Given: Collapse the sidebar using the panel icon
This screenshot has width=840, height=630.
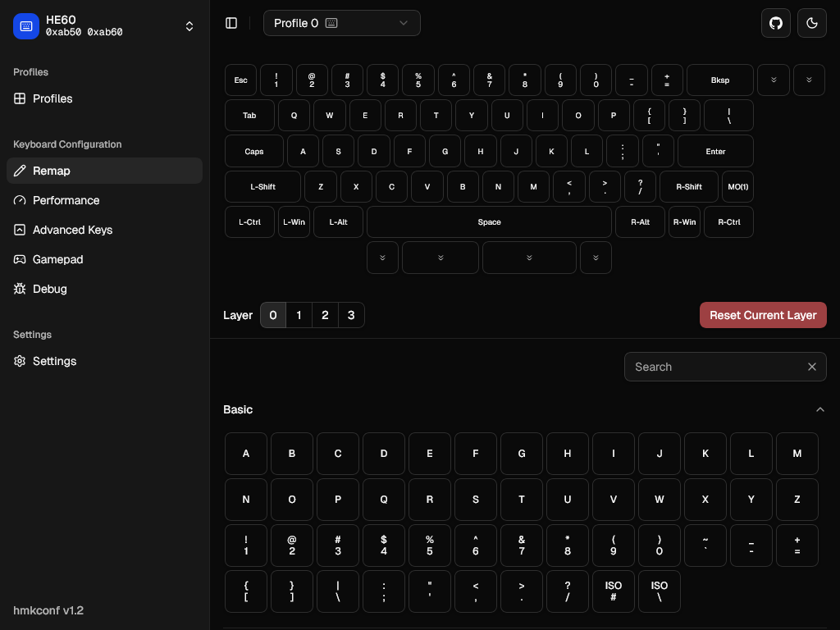Looking at the screenshot, I should click(x=231, y=23).
